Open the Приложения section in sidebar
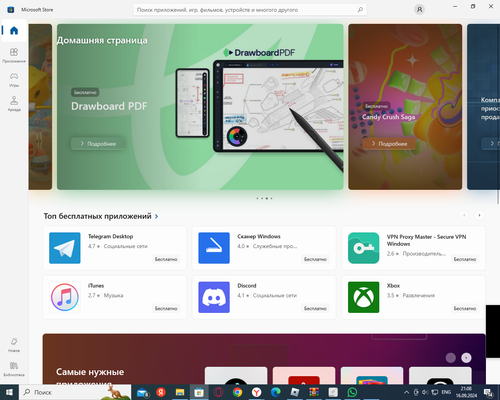This screenshot has height=400, width=500. coord(14,55)
